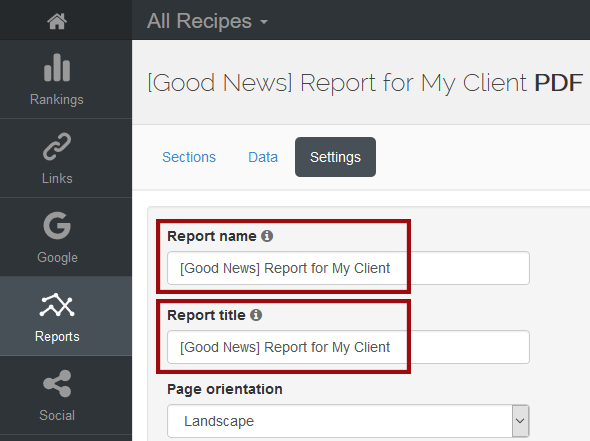Click the Page orientation dropdown arrow
The image size is (590, 441).
[520, 421]
